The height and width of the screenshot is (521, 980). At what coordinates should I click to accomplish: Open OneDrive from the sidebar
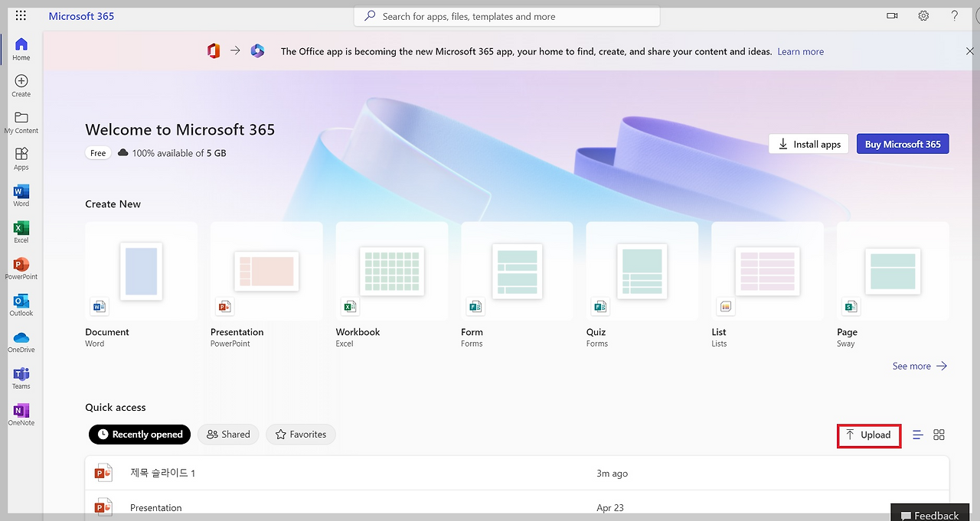point(21,342)
